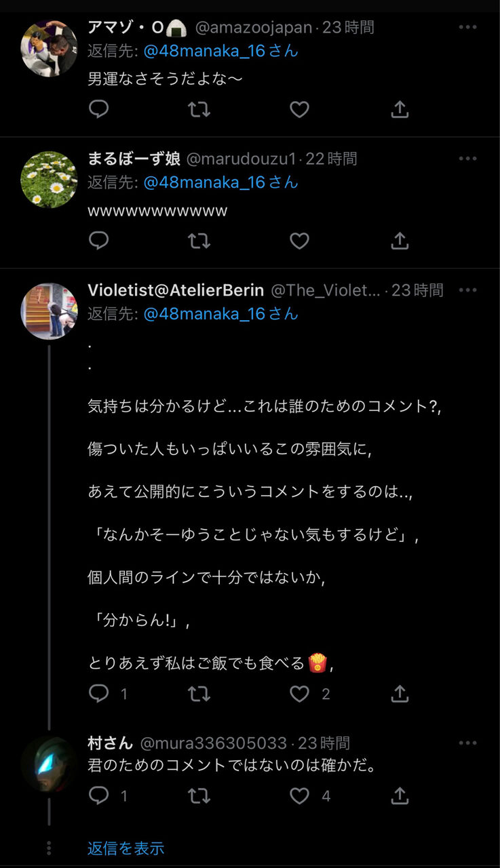Like まるぼーず娘's wwwww tweet
The height and width of the screenshot is (868, 500).
click(299, 241)
